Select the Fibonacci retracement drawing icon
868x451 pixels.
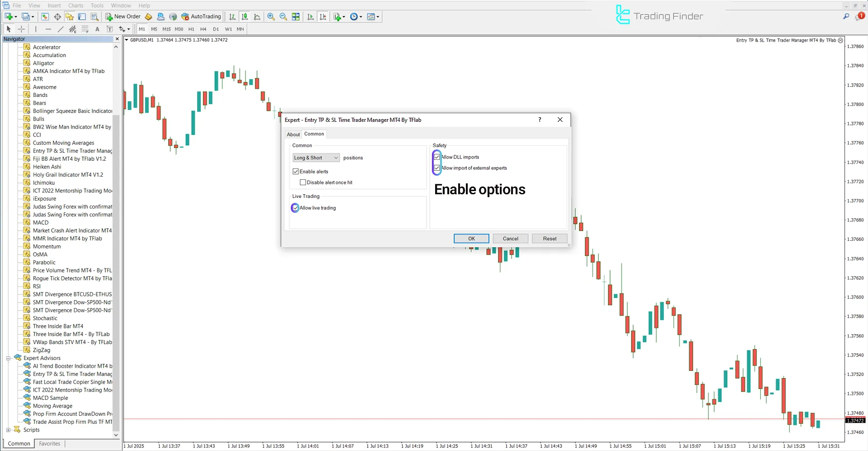tap(85, 29)
